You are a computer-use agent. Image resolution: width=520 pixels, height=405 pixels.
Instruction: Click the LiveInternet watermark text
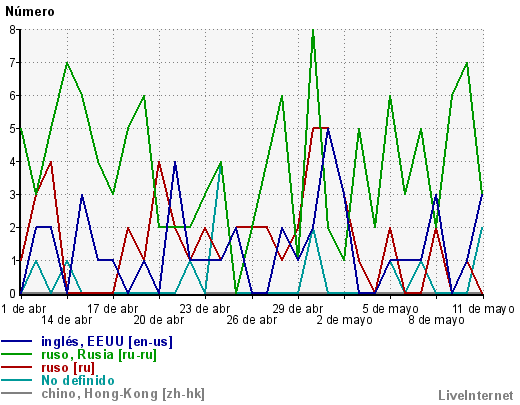coord(476,396)
